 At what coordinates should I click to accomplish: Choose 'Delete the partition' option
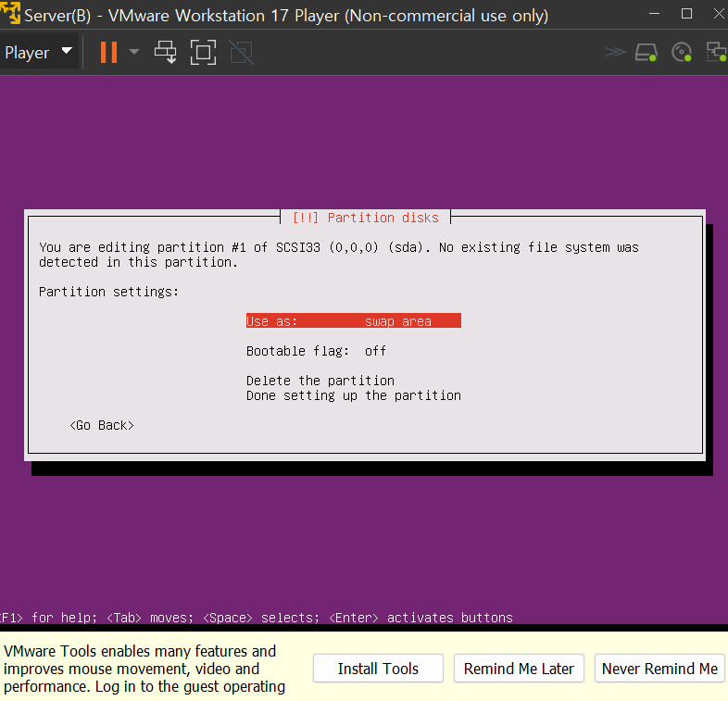pos(320,381)
